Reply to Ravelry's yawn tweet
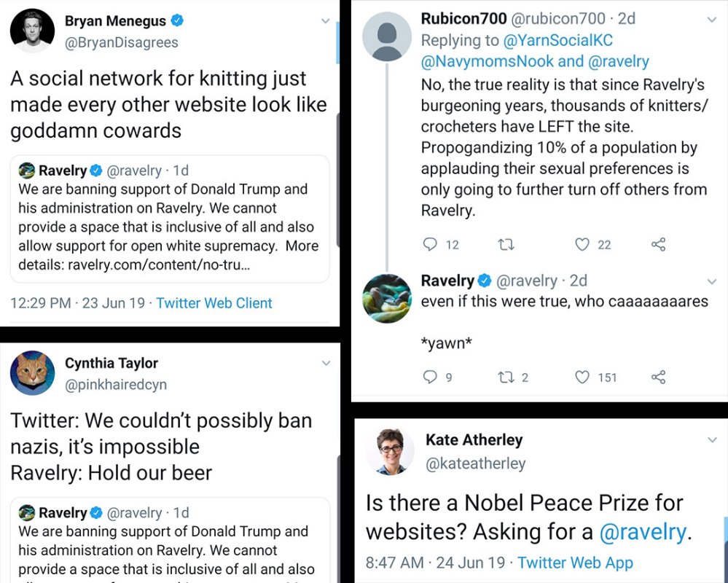The image size is (728, 583). 431,377
